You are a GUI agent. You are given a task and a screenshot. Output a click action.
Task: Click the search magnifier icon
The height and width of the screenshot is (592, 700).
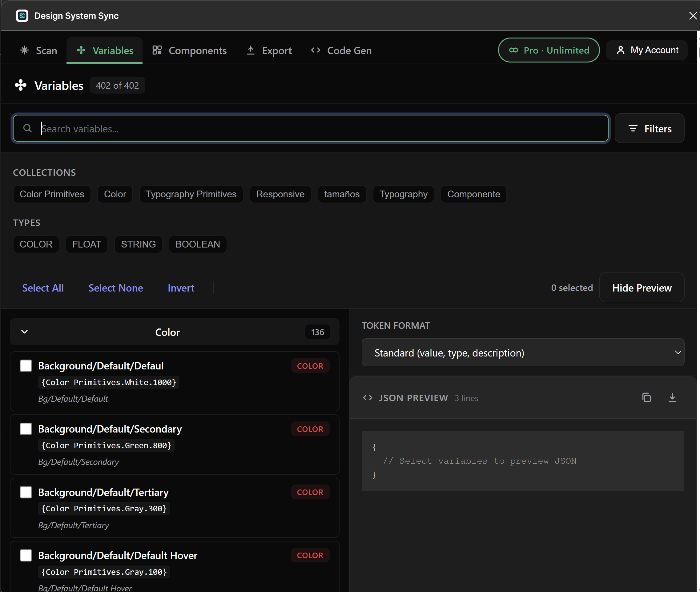tap(27, 128)
